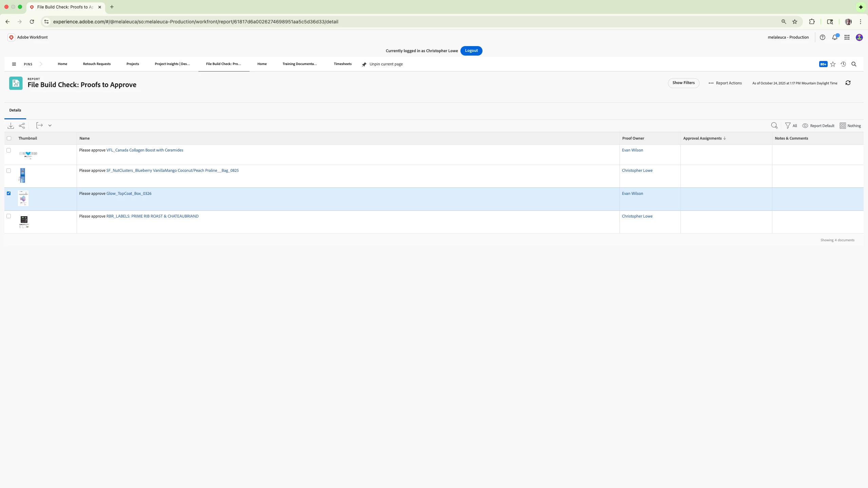Open the Report Default view dropdown
Screen dimensions: 868x488
coord(818,126)
